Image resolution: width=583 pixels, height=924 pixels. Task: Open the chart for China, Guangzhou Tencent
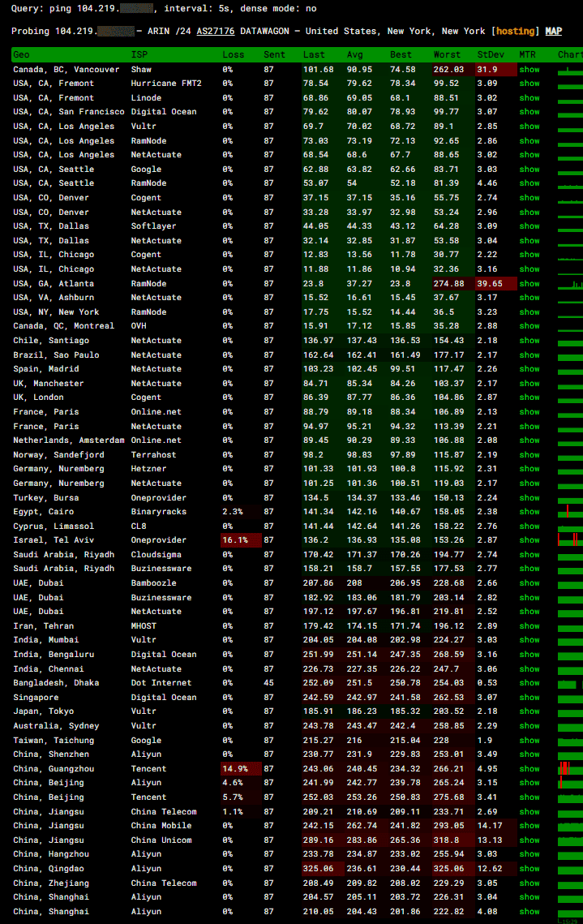click(x=570, y=769)
